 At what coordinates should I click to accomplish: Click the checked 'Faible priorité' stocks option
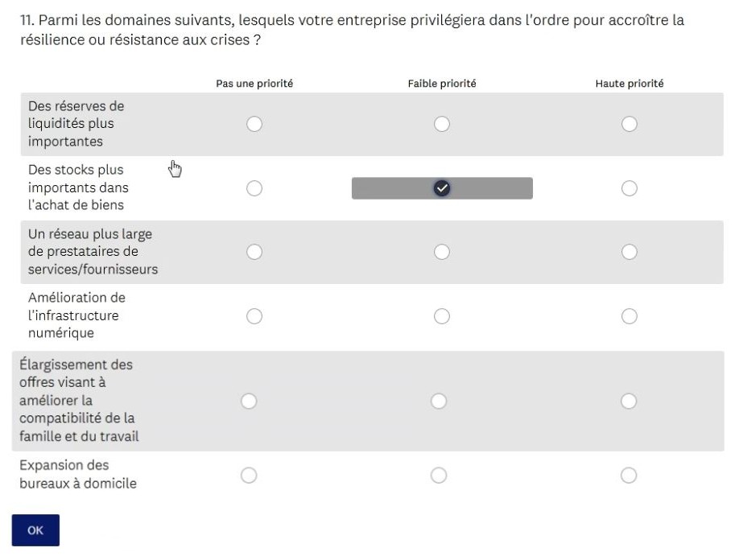click(x=441, y=188)
